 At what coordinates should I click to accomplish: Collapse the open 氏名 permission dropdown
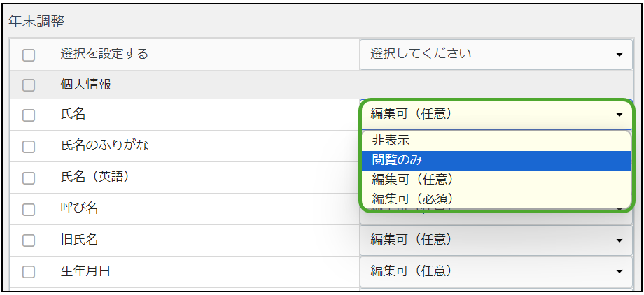496,115
